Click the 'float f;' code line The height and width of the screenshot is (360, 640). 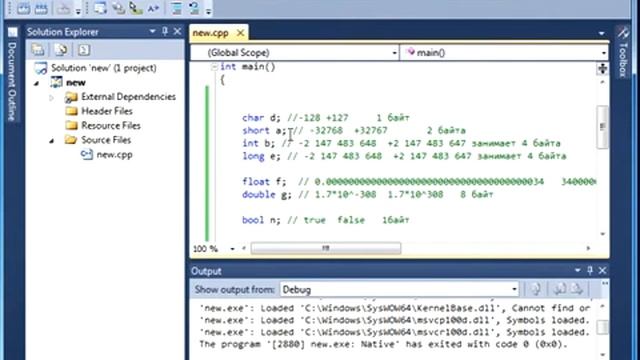click(x=419, y=182)
